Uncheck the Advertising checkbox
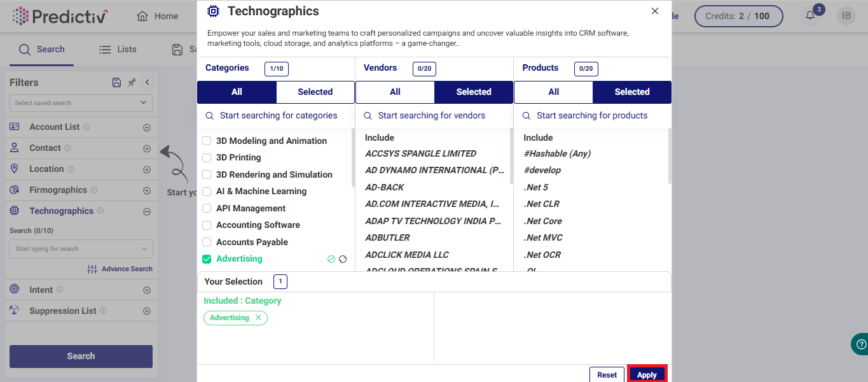 (207, 258)
